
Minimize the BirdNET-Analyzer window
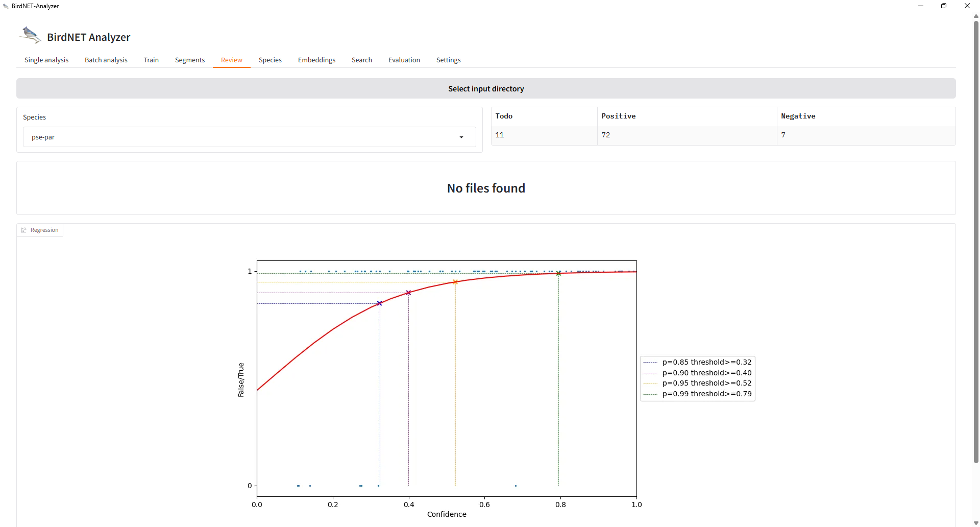(x=921, y=6)
